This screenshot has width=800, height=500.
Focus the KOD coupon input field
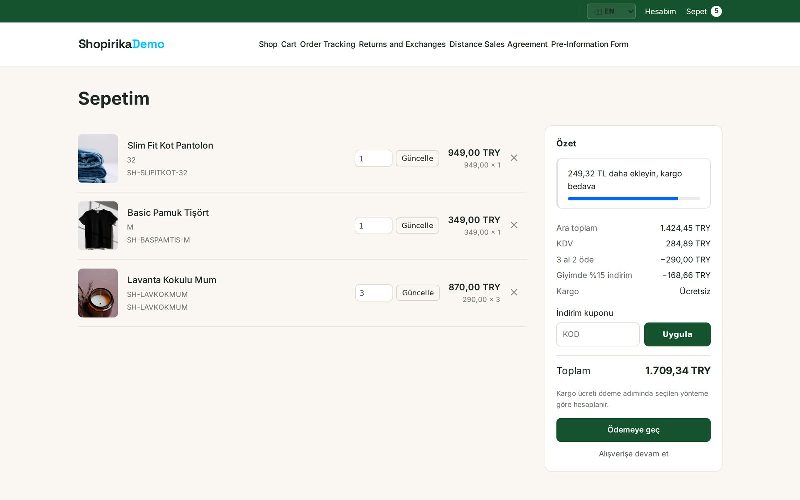click(597, 334)
